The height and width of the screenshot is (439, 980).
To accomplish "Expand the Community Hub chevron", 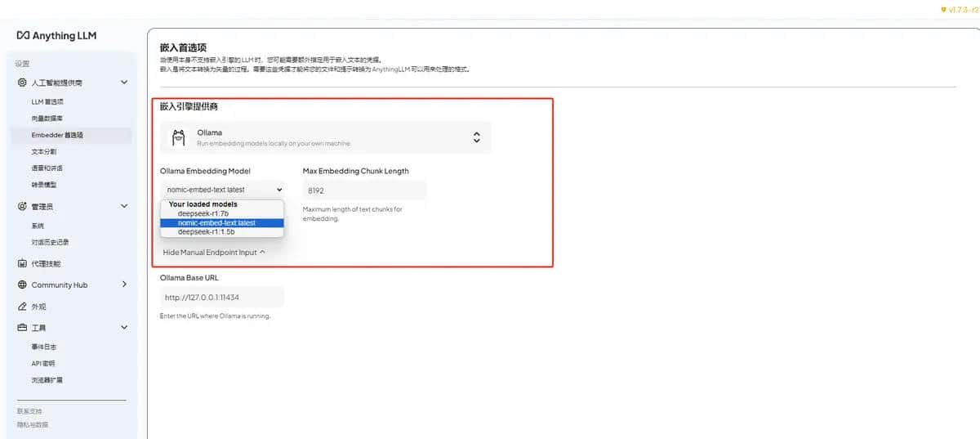I will (124, 284).
